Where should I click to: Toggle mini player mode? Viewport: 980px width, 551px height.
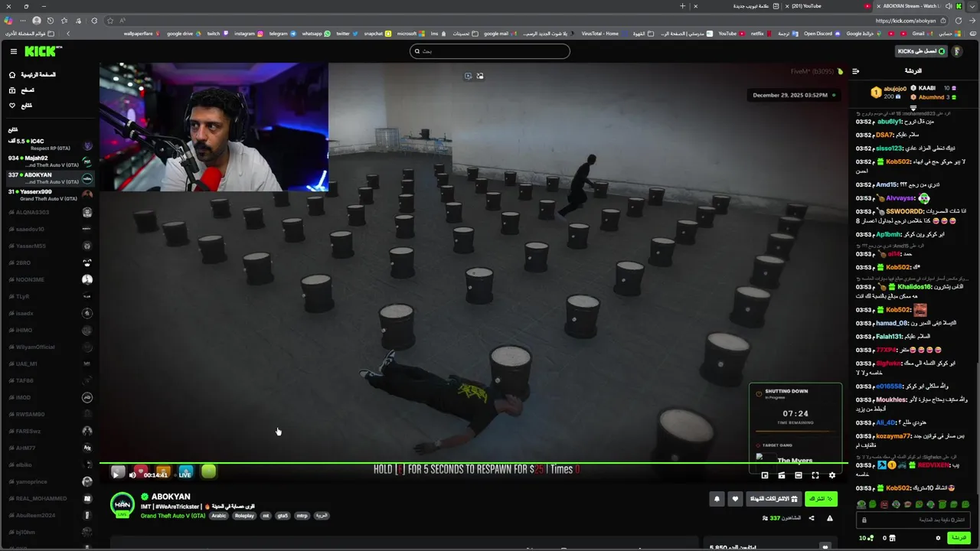tap(765, 475)
